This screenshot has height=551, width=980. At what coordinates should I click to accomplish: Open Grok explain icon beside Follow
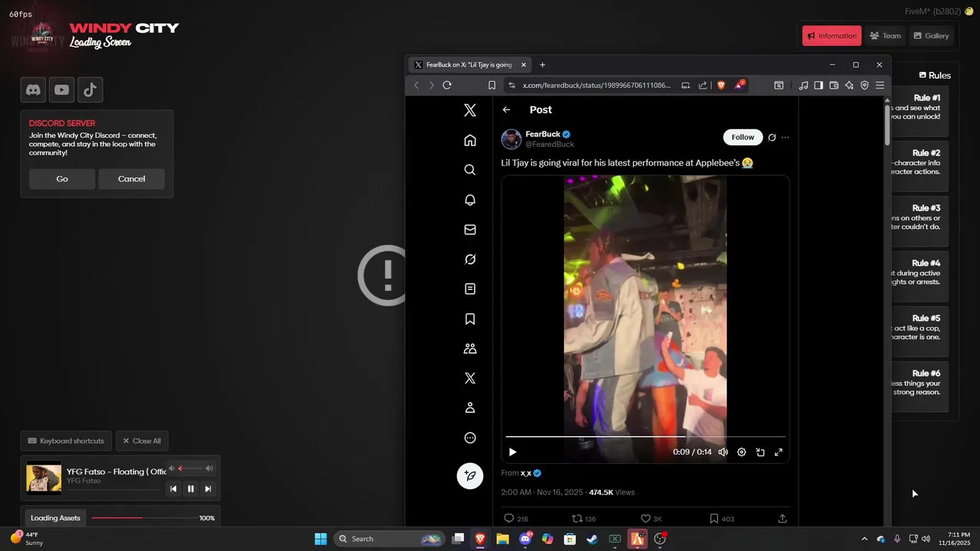click(x=772, y=138)
